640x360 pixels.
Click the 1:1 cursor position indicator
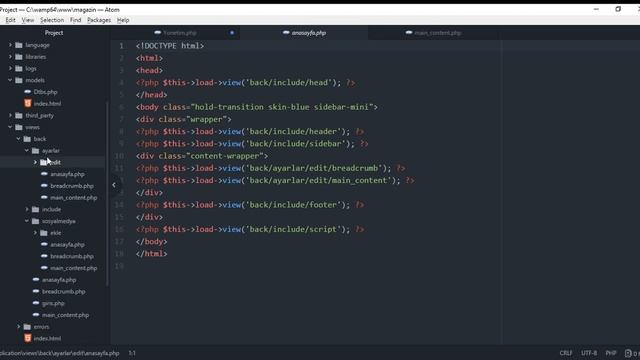click(132, 353)
